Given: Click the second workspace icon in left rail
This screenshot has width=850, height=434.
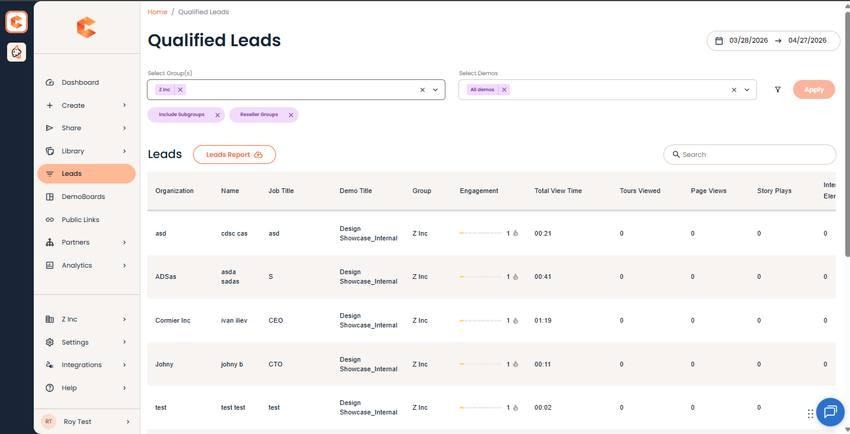Looking at the screenshot, I should [x=16, y=52].
